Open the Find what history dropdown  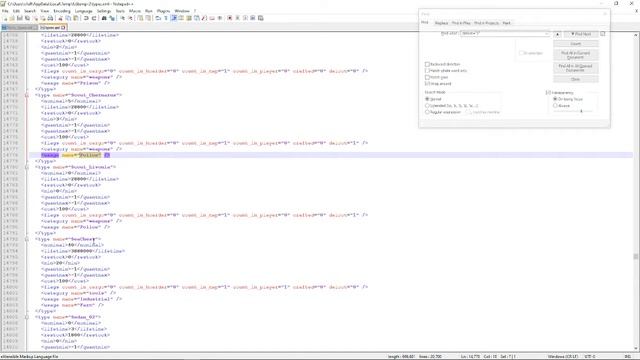[x=547, y=33]
